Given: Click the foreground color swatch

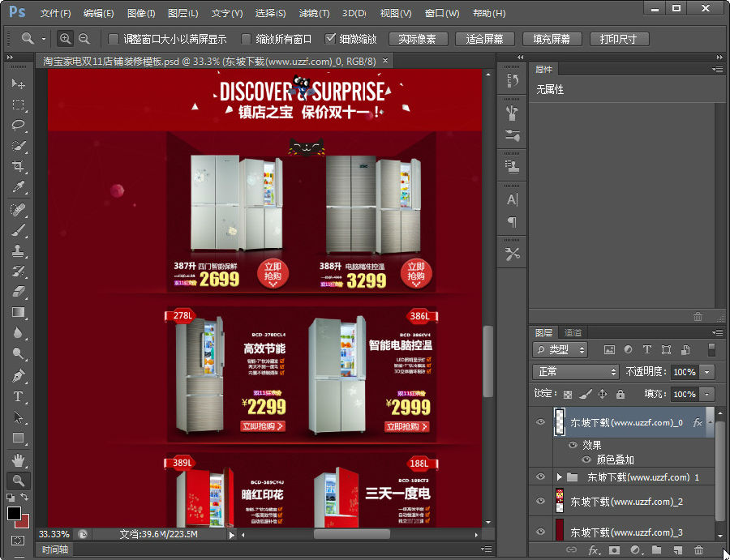Looking at the screenshot, I should [x=14, y=513].
